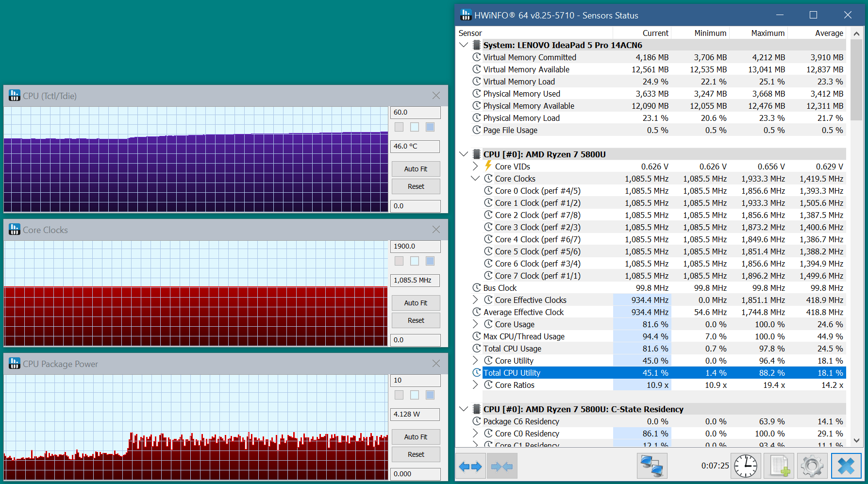The image size is (868, 484).
Task: Click the clock icon beside Total CPU Utility
Action: pyautogui.click(x=477, y=373)
